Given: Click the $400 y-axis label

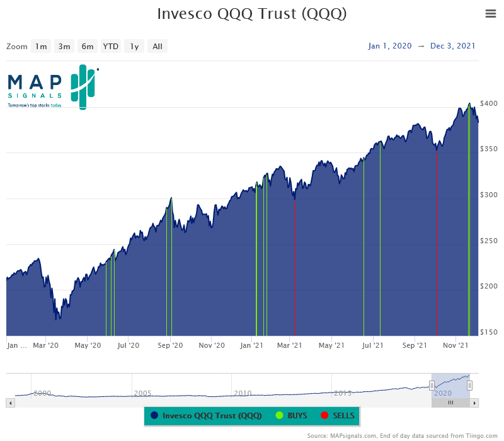Looking at the screenshot, I should point(489,103).
